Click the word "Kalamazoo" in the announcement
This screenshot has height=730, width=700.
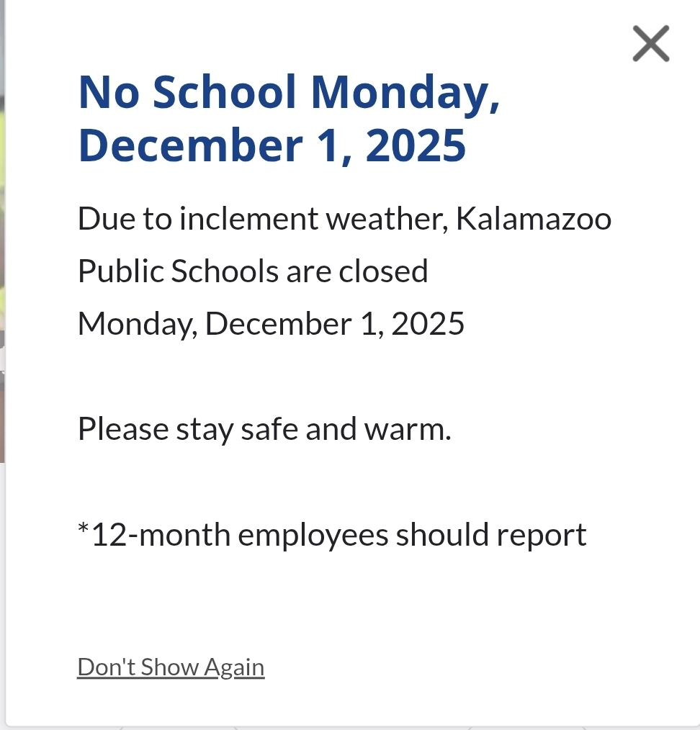(534, 219)
